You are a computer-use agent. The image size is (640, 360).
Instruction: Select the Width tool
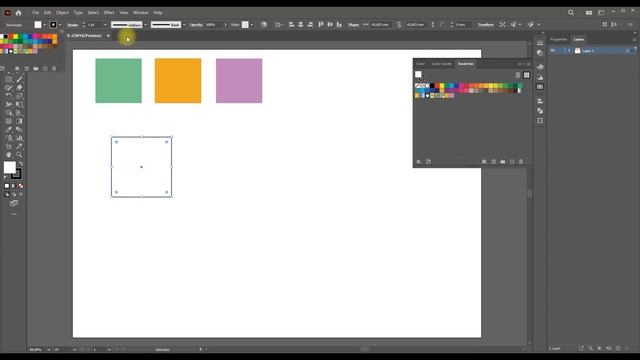pos(9,104)
